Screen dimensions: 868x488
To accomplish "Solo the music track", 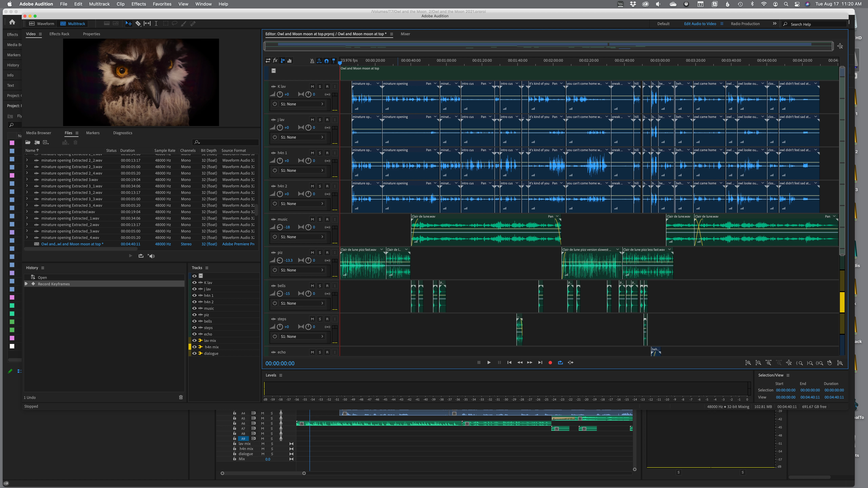I will (x=320, y=219).
